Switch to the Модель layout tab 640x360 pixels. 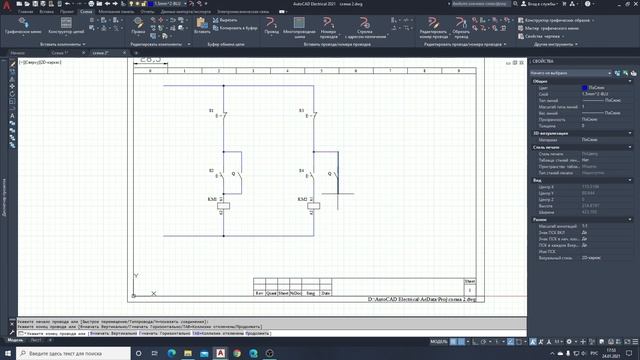coord(16,340)
